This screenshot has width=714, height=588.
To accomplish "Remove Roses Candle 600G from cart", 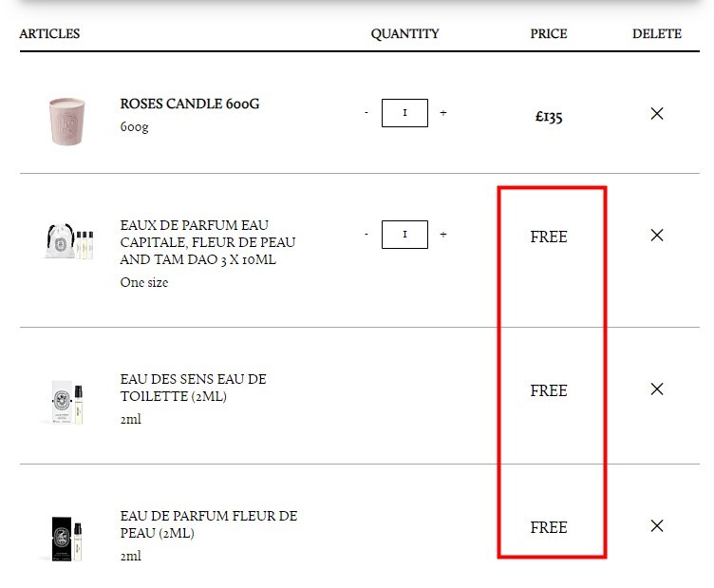I will point(657,113).
